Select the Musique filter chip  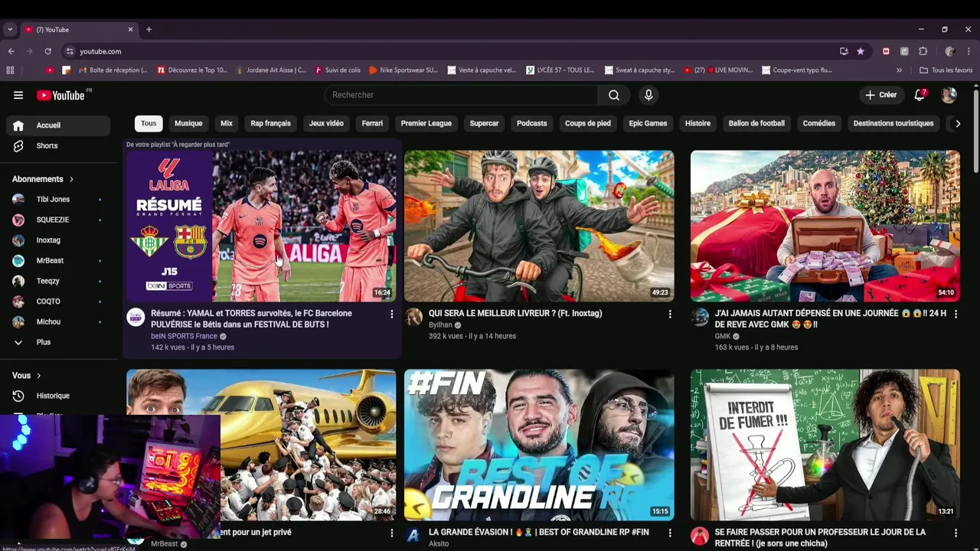pos(188,123)
